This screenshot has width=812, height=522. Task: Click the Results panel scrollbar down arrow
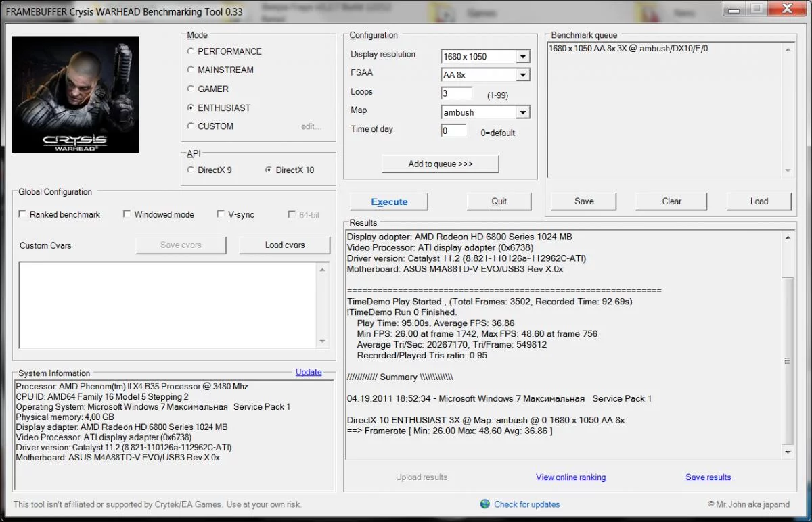788,452
